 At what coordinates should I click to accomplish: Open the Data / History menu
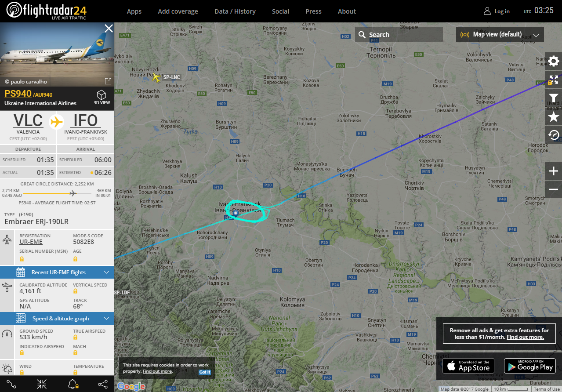click(235, 11)
